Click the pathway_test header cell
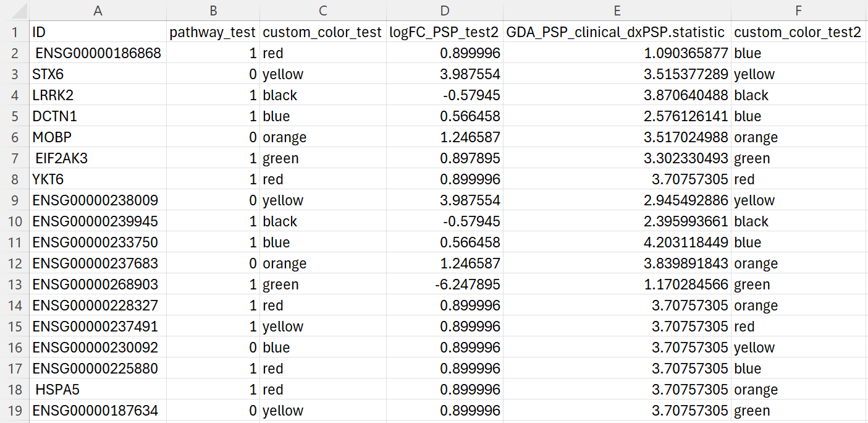This screenshot has width=868, height=423. tap(213, 32)
